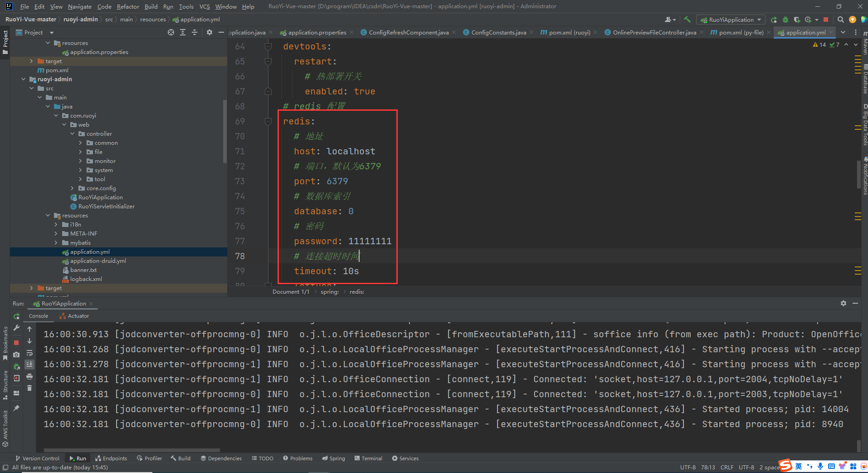Go to next highlighted error arrow
Screen dimensions: 868x473
point(856,44)
